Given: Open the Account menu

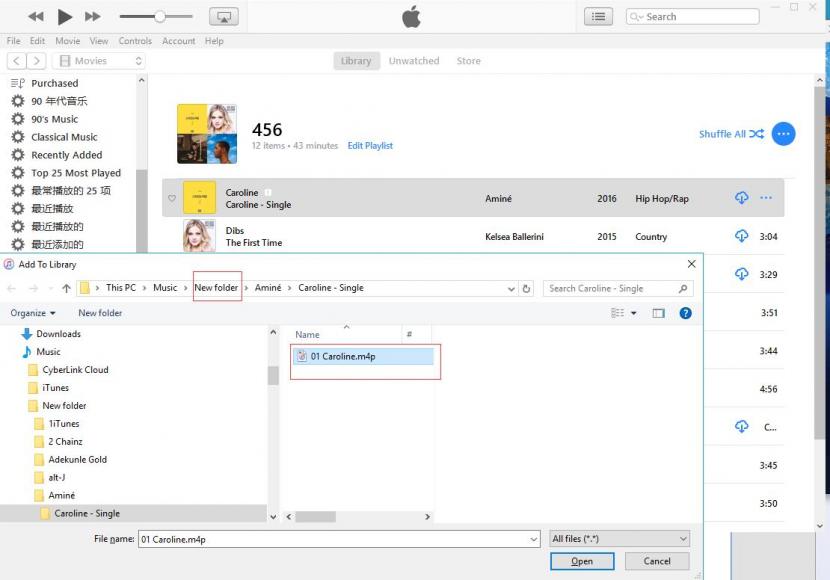Looking at the screenshot, I should click(x=179, y=41).
